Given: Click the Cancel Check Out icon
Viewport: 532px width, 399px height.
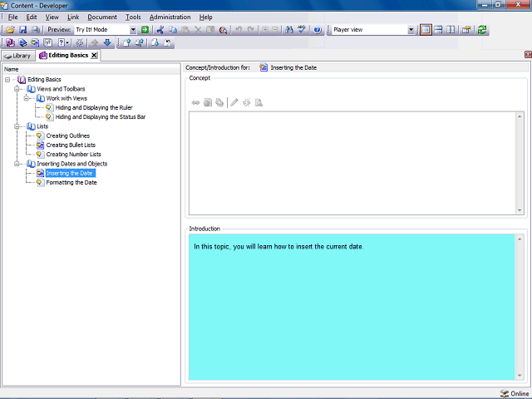Looking at the screenshot, I should click(167, 42).
